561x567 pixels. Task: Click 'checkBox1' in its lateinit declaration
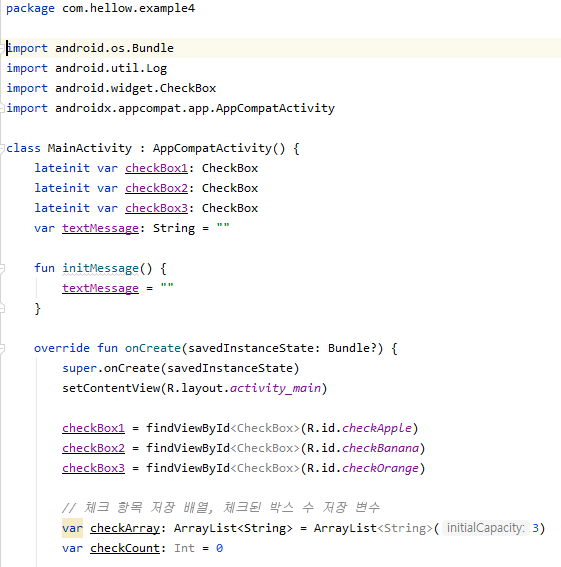(x=157, y=168)
